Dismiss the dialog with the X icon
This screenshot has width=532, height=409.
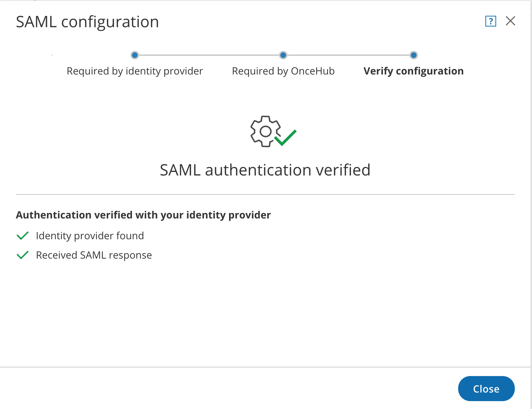pos(510,21)
